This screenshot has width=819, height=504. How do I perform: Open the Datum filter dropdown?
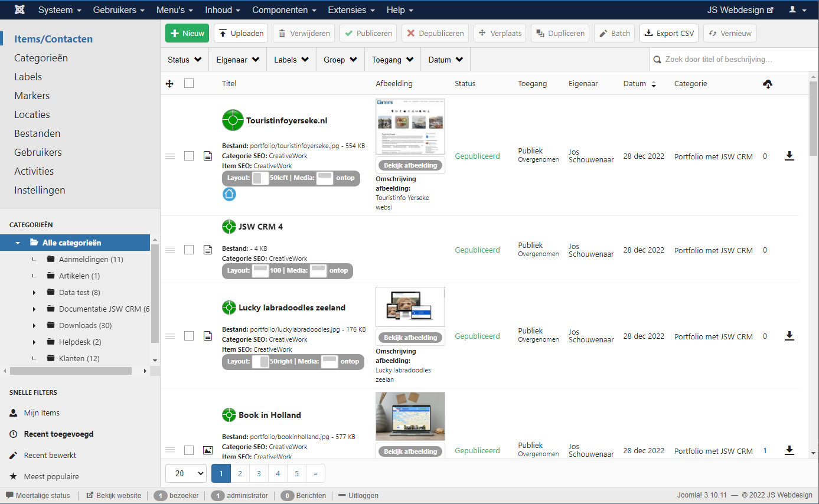[x=446, y=60]
